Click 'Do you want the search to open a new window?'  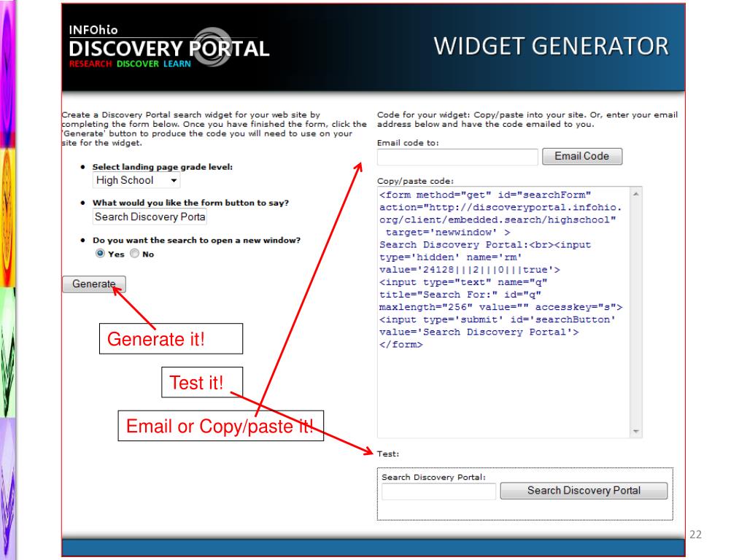coord(196,240)
